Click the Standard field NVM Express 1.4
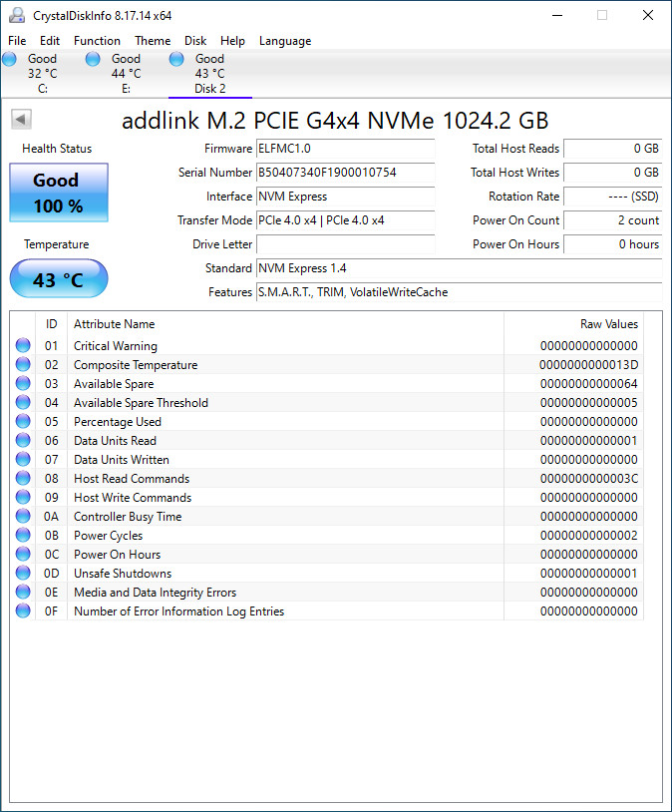The width and height of the screenshot is (672, 812). click(x=460, y=268)
